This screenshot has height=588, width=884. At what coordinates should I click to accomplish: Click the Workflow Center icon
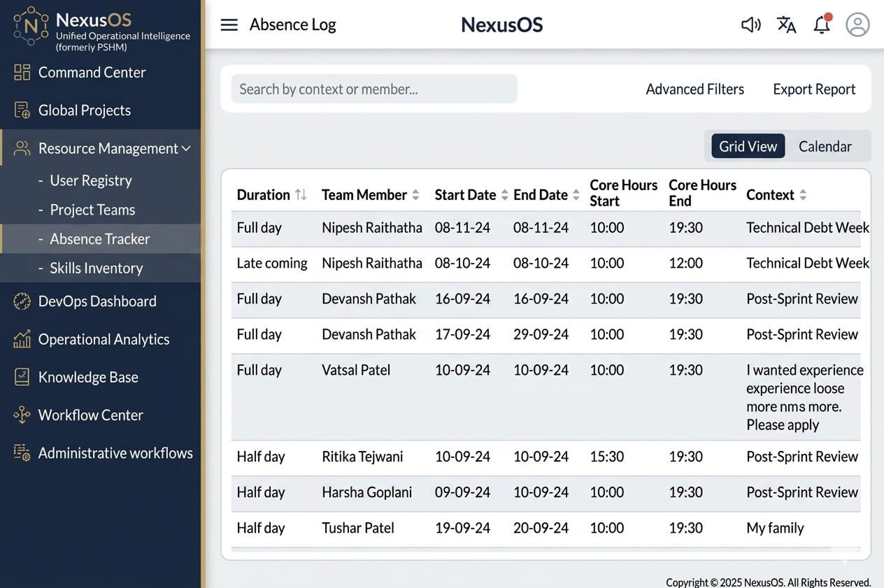(22, 415)
